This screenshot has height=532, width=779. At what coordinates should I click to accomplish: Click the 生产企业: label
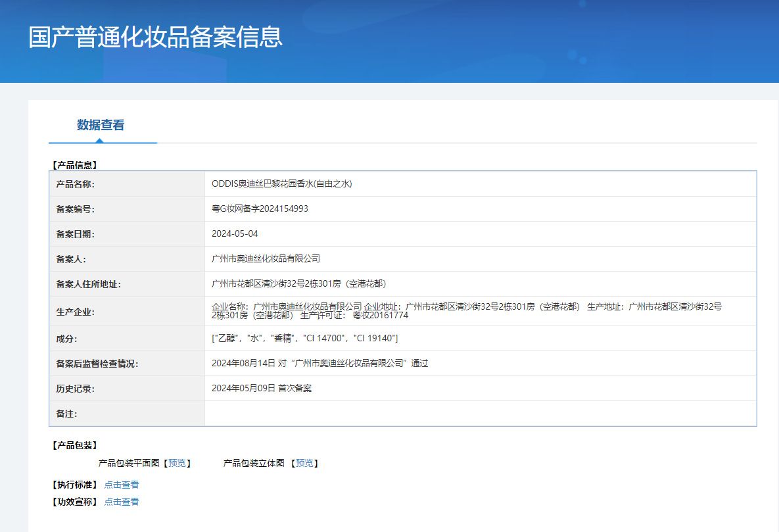[x=76, y=312]
